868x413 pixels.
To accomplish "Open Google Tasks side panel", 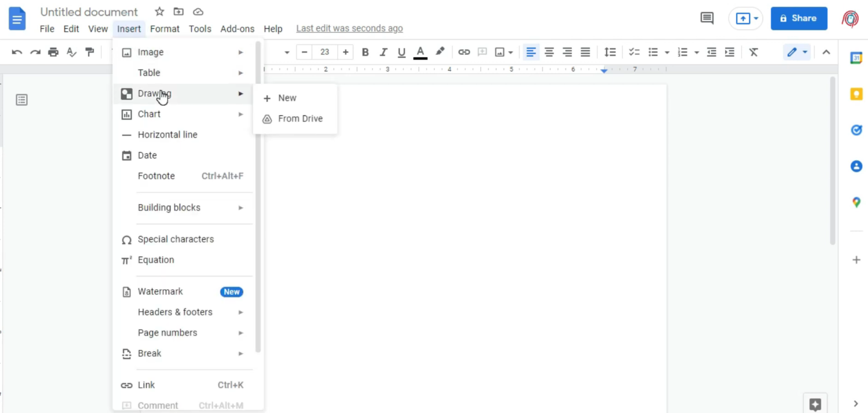I will coord(856,130).
